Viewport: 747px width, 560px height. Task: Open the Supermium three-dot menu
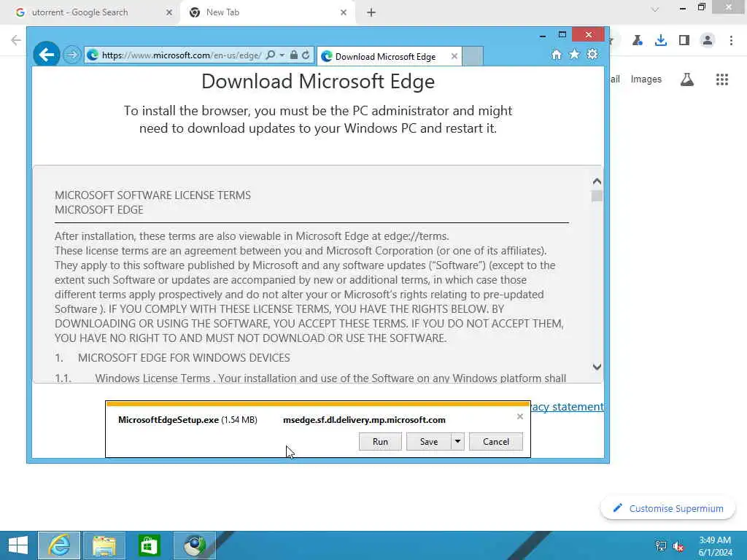click(x=731, y=41)
